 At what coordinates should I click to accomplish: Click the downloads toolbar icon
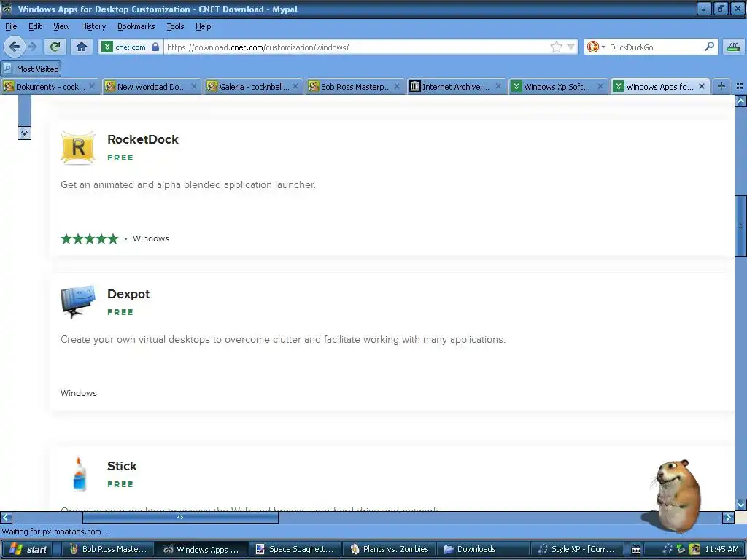pos(733,47)
